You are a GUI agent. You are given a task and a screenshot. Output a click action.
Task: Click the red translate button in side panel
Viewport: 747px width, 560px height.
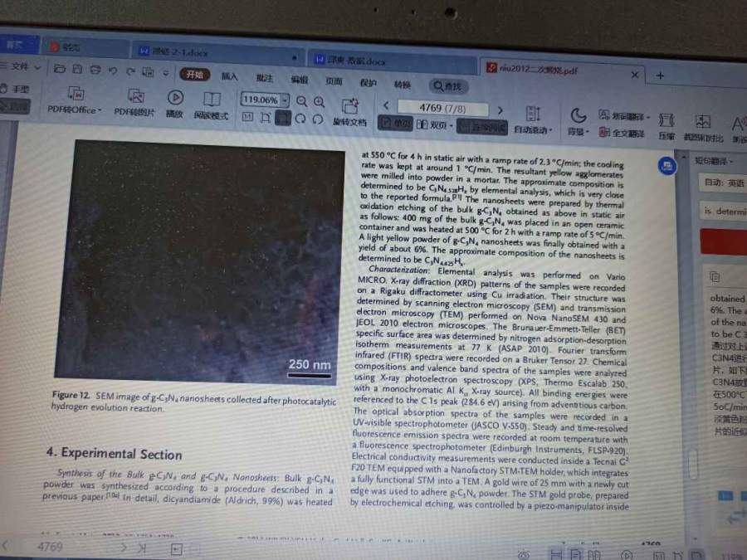click(x=724, y=242)
